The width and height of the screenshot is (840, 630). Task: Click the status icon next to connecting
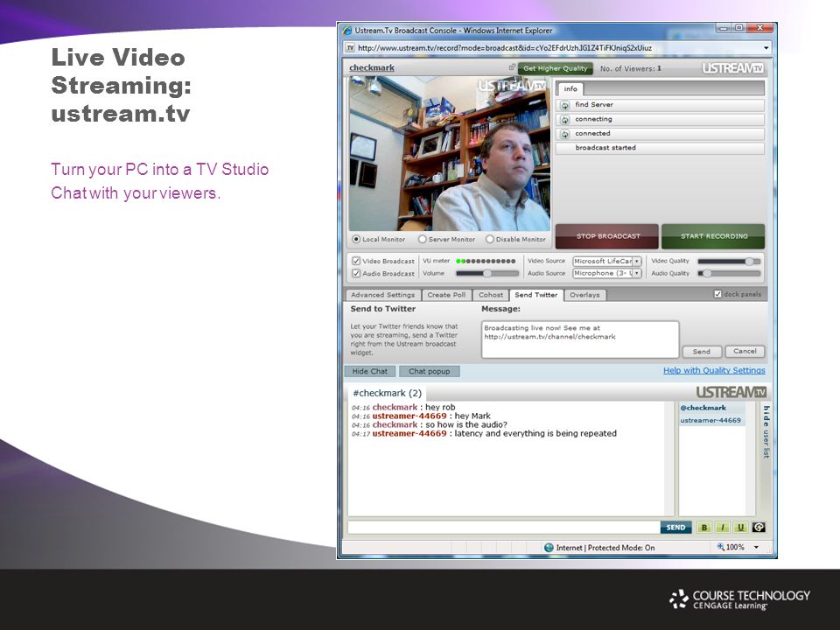[564, 120]
